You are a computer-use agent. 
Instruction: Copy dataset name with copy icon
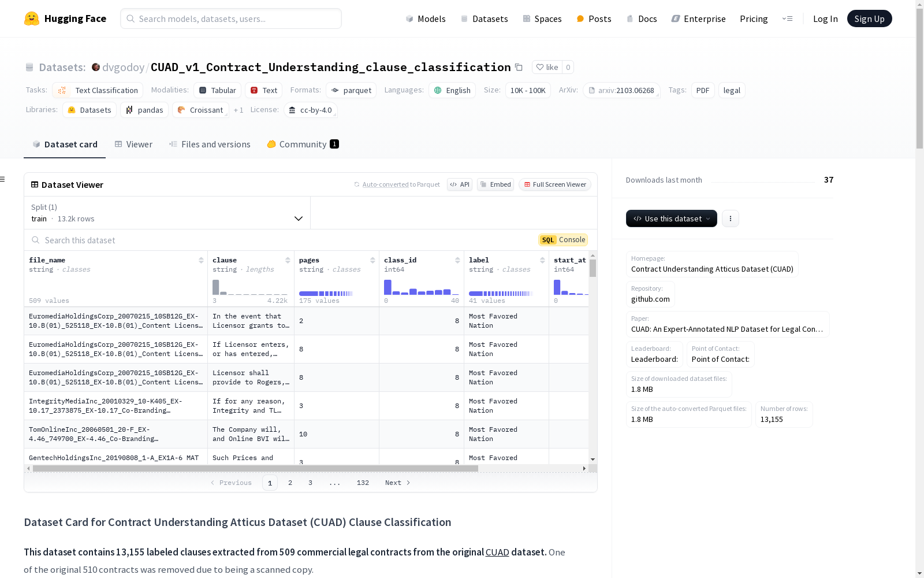pos(519,68)
